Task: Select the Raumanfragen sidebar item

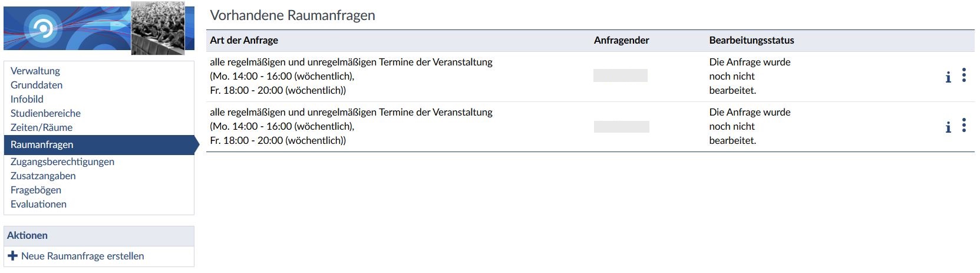Action: pyautogui.click(x=42, y=144)
